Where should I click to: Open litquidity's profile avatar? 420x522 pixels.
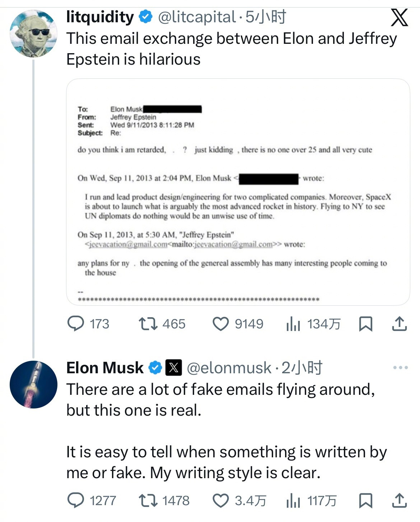point(33,34)
